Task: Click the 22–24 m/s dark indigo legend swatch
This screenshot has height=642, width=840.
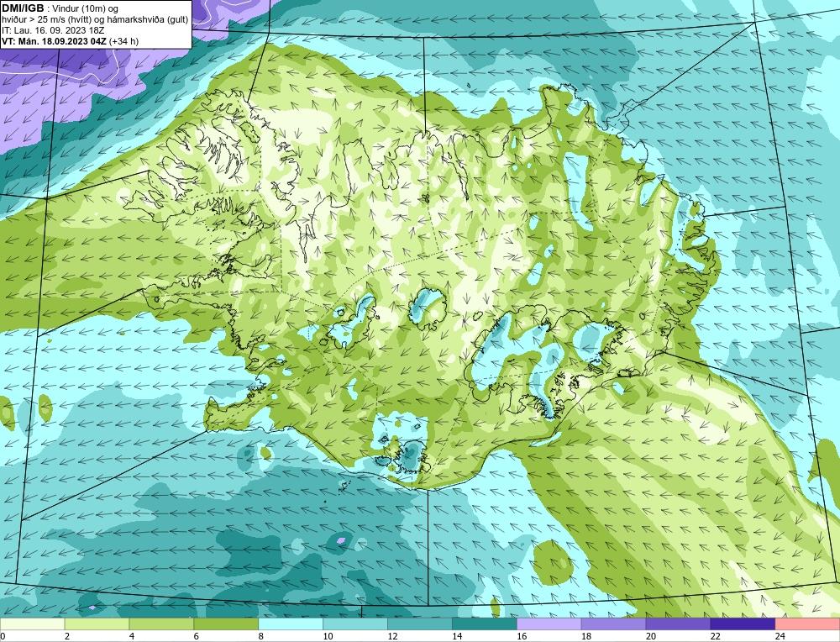Action: (x=743, y=624)
